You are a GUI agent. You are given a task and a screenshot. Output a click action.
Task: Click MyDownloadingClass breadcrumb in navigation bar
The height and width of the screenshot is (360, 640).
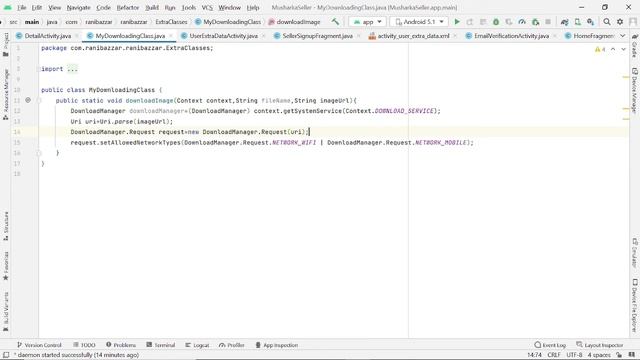(x=228, y=22)
